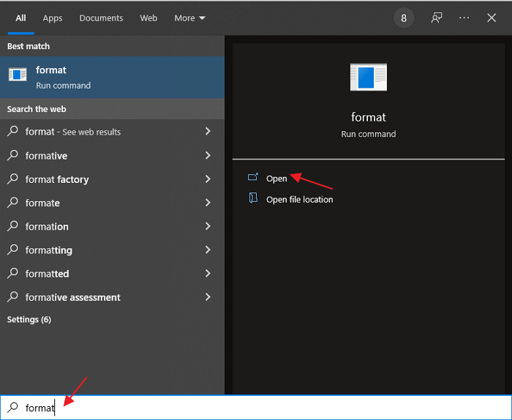Close the search panel with X

pyautogui.click(x=492, y=18)
